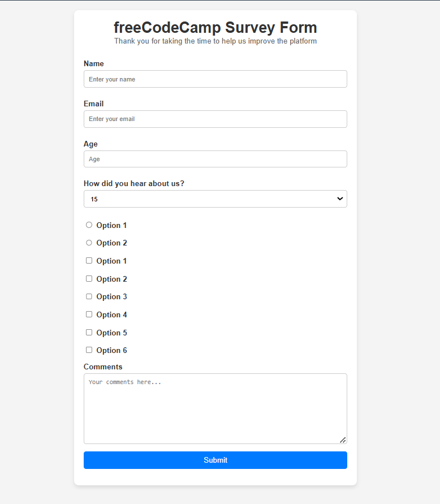Image resolution: width=440 pixels, height=504 pixels.
Task: Check the Option 4 checkbox
Action: 89,314
